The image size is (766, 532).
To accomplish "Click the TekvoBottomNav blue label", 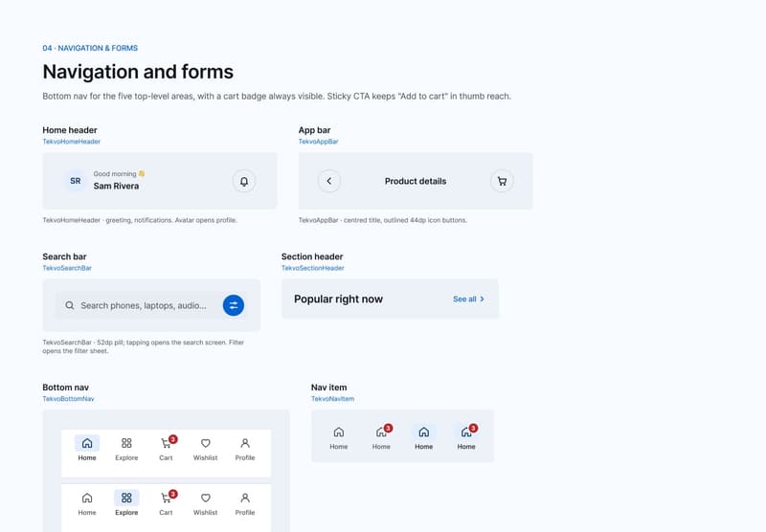I will point(68,399).
